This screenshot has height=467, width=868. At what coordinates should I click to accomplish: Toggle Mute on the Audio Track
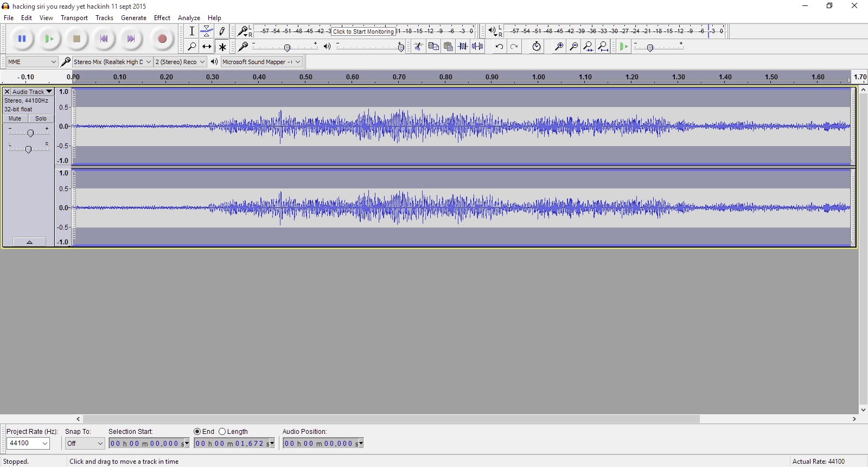pos(15,118)
